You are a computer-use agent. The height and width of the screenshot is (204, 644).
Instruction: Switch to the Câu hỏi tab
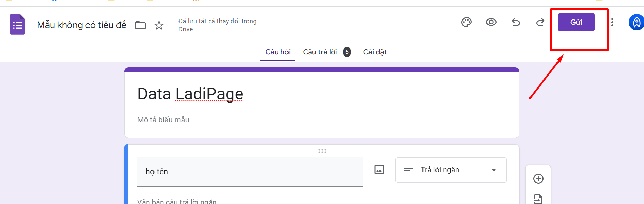[x=278, y=52]
